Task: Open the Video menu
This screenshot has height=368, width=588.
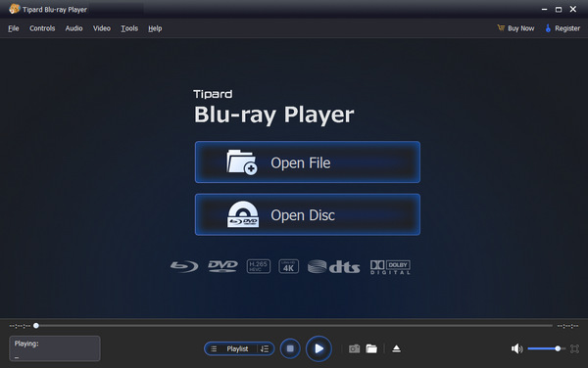Action: click(x=102, y=28)
